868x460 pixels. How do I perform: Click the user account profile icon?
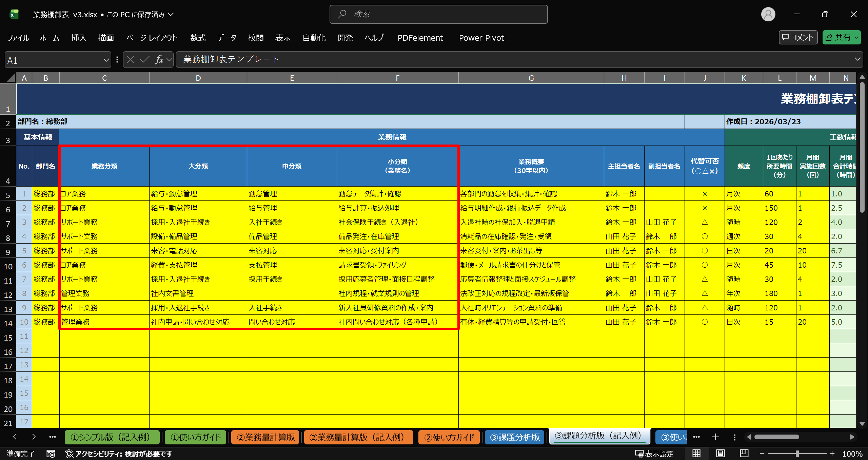click(768, 14)
